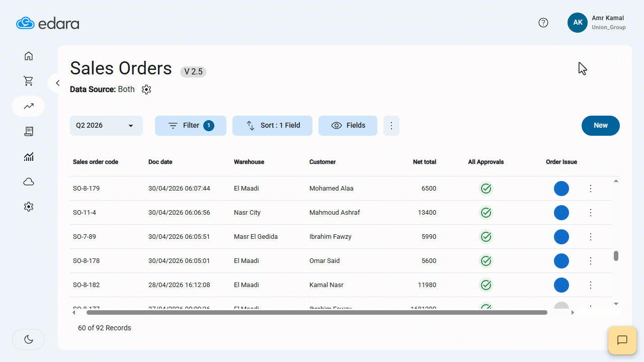Click the Doc date column header
This screenshot has height=362, width=644.
pyautogui.click(x=160, y=162)
